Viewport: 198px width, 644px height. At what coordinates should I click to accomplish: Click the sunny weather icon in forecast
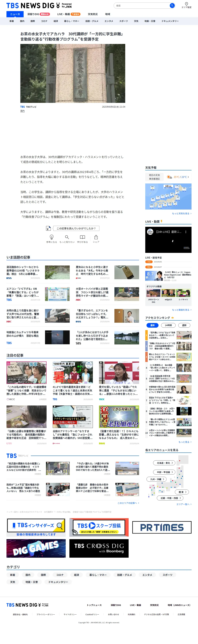click(x=169, y=177)
